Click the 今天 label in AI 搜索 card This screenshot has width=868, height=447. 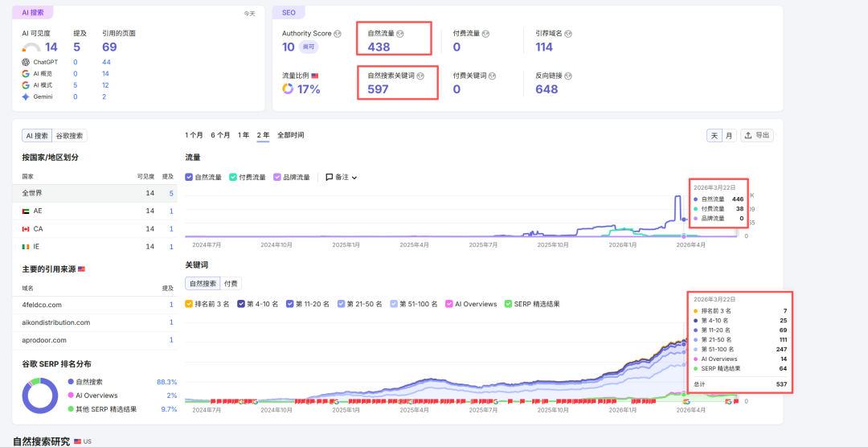tap(250, 14)
